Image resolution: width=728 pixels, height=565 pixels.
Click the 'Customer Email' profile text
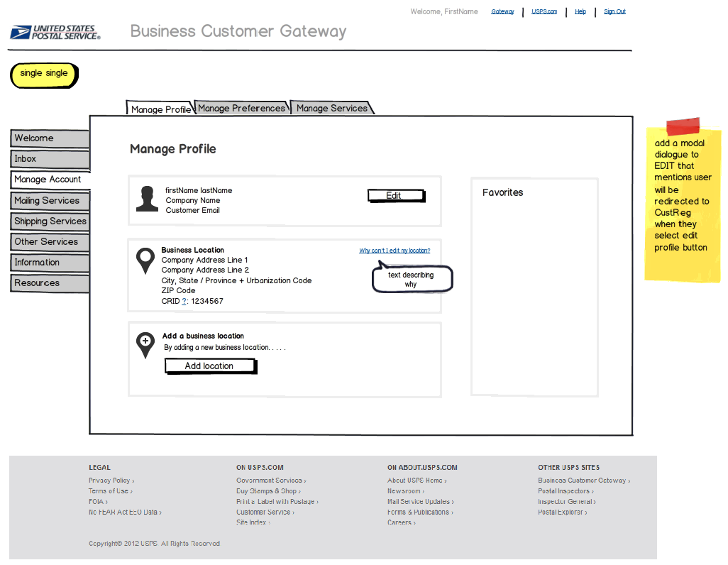tap(193, 211)
